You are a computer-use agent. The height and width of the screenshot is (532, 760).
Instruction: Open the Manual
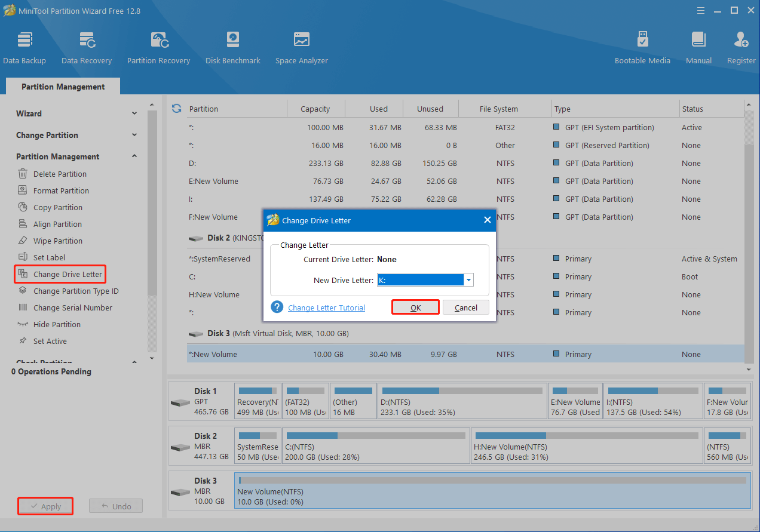[698, 47]
